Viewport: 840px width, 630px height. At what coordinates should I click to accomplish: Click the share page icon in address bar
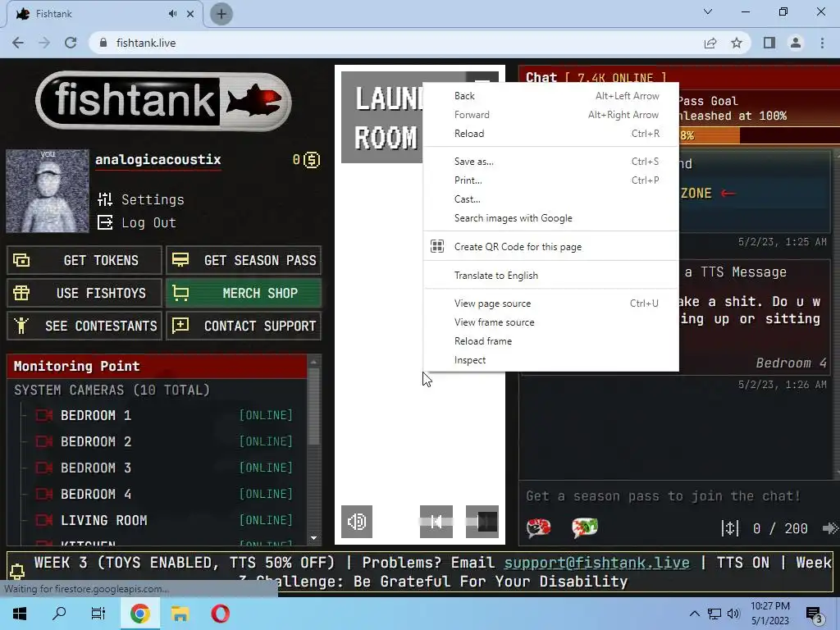710,43
